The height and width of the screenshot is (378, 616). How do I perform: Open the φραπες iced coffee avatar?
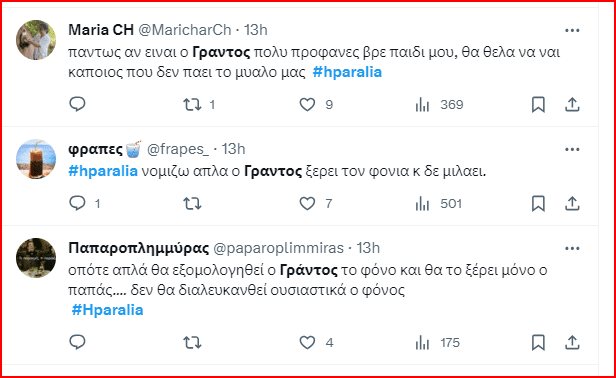pyautogui.click(x=36, y=159)
